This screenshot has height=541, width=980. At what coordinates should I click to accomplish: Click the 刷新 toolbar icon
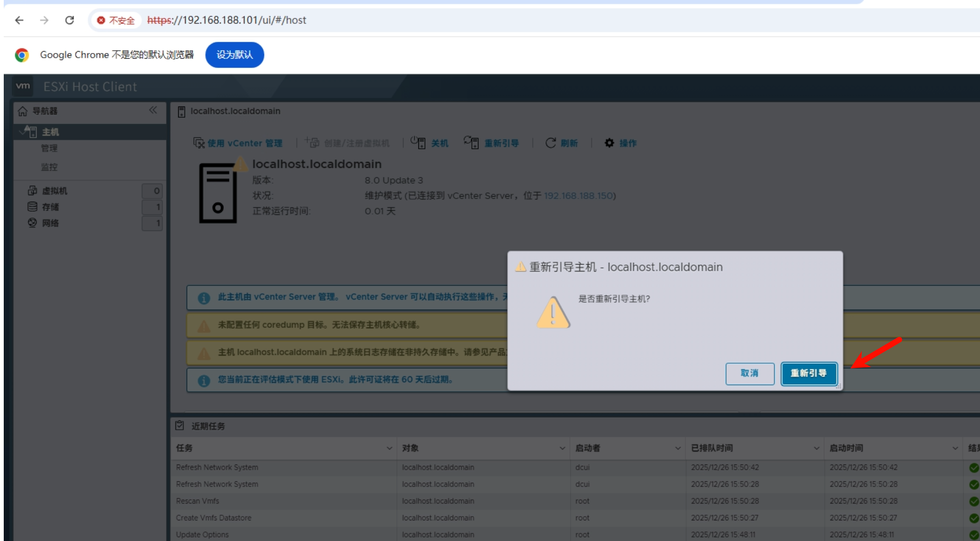(x=551, y=143)
